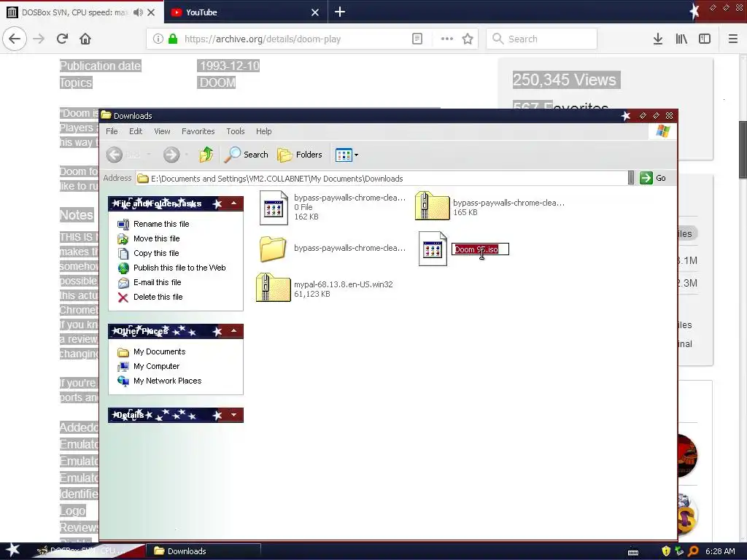Click Delete this file

pos(158,297)
